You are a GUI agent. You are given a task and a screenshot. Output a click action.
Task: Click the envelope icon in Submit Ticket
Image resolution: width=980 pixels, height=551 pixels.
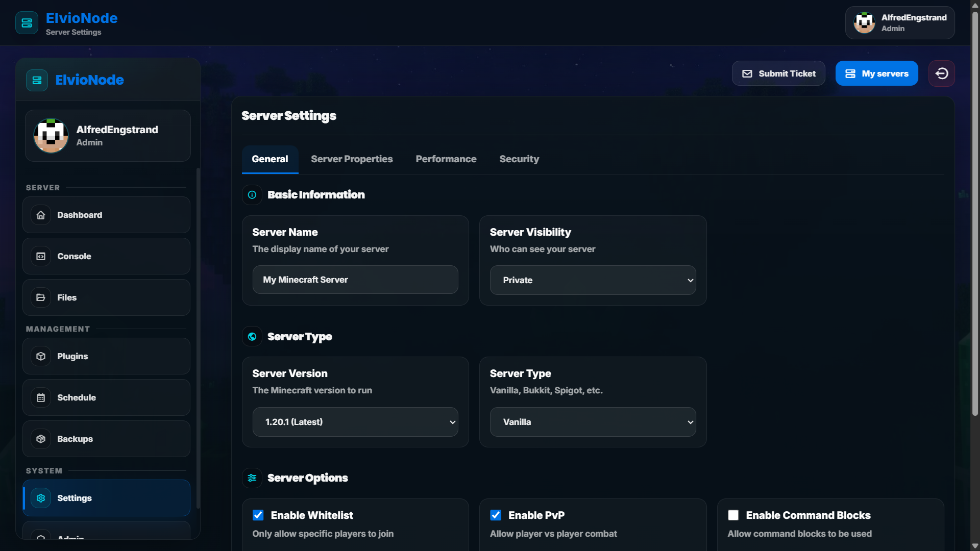click(747, 73)
